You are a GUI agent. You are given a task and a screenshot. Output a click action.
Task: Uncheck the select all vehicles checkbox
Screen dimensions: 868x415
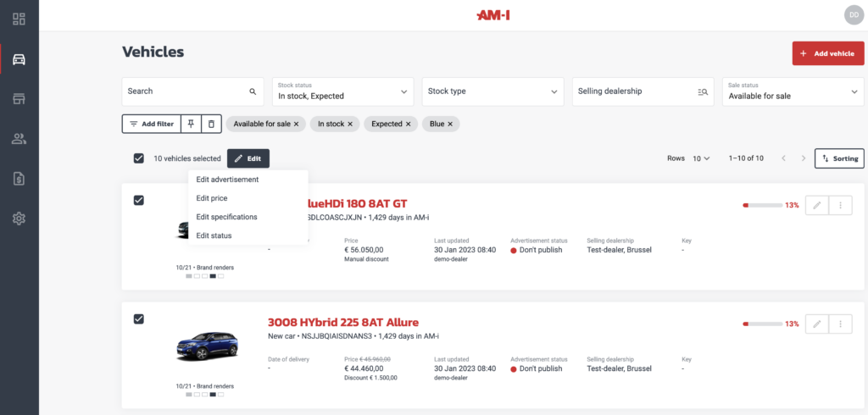(139, 158)
